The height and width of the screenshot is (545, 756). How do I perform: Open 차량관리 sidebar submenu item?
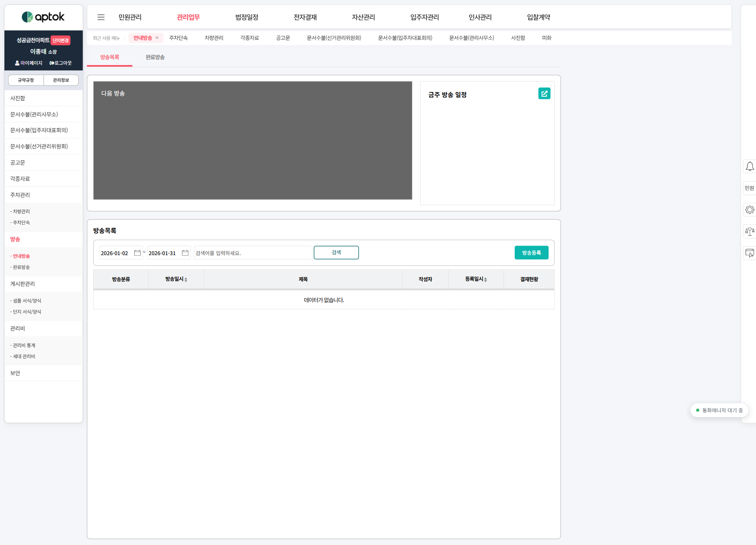click(x=20, y=212)
